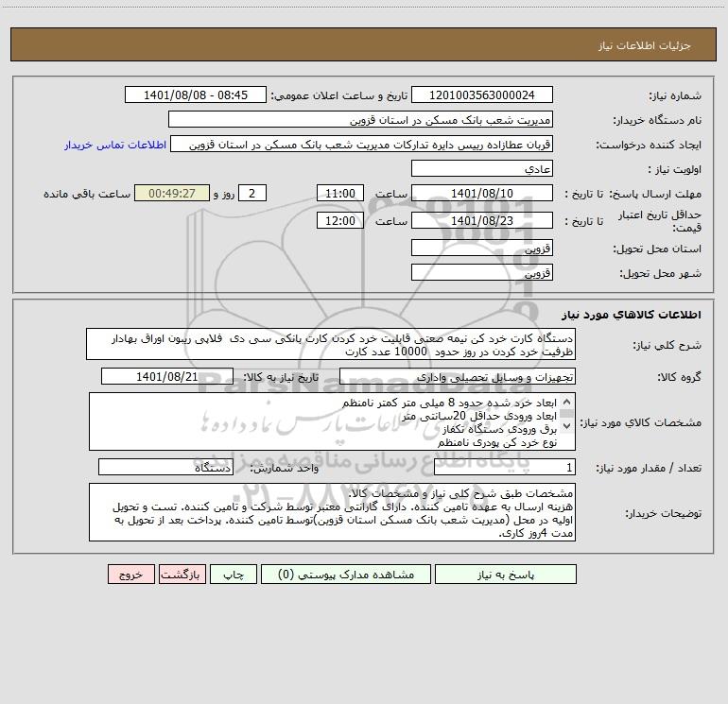Image resolution: width=728 pixels, height=704 pixels.
Task: Click goods group field تجهیزات و وسایل تحصیلی
Action: click(458, 376)
